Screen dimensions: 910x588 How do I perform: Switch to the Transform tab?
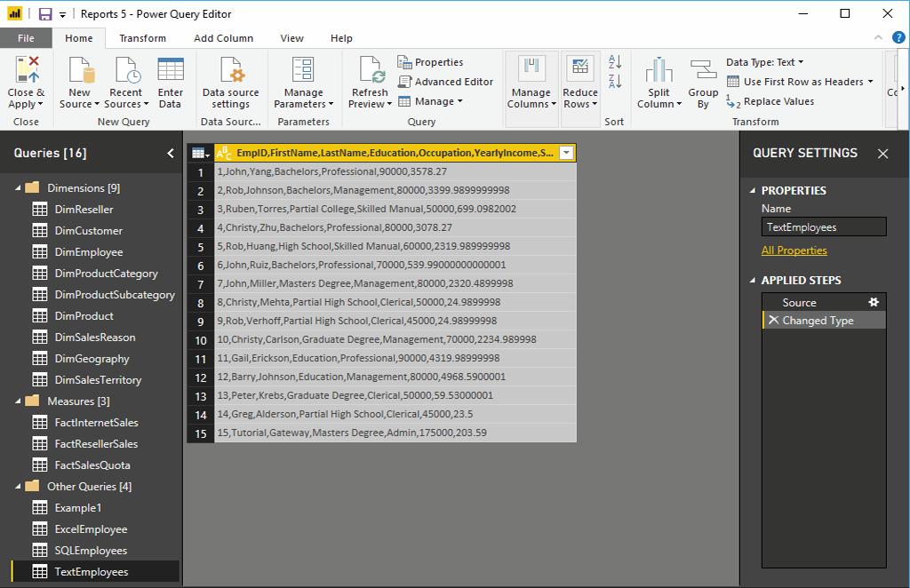143,38
